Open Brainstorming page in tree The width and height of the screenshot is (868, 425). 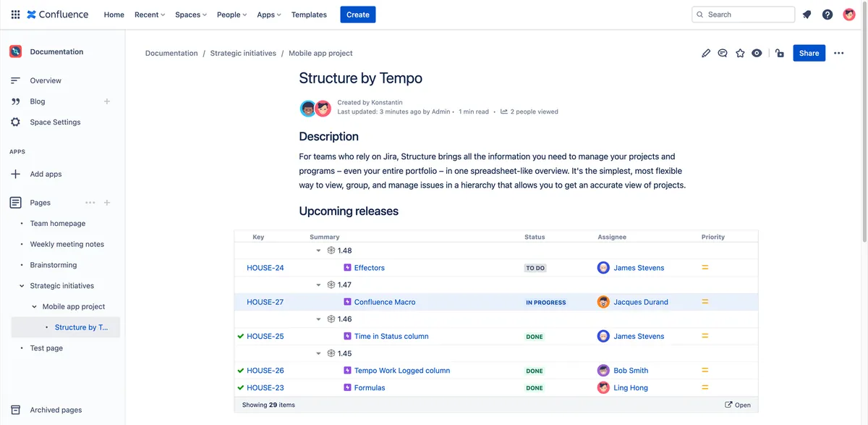point(54,265)
